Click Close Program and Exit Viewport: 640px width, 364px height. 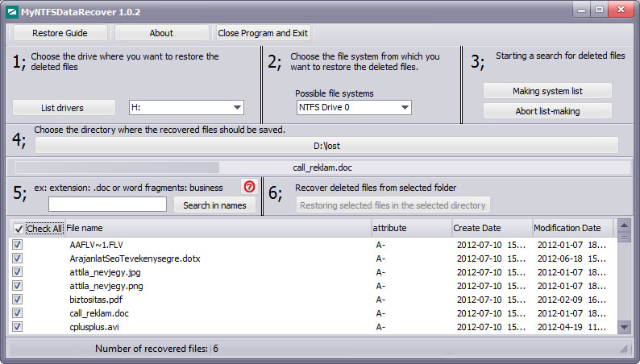pos(263,33)
